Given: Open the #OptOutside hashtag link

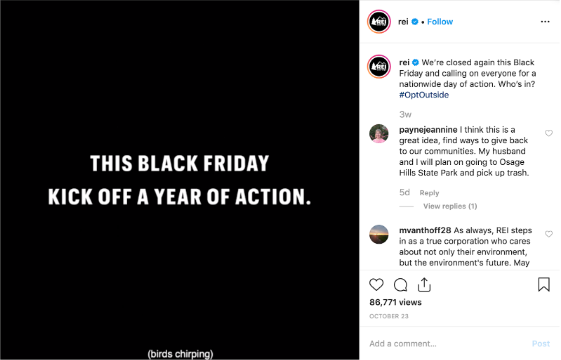Looking at the screenshot, I should pyautogui.click(x=424, y=95).
